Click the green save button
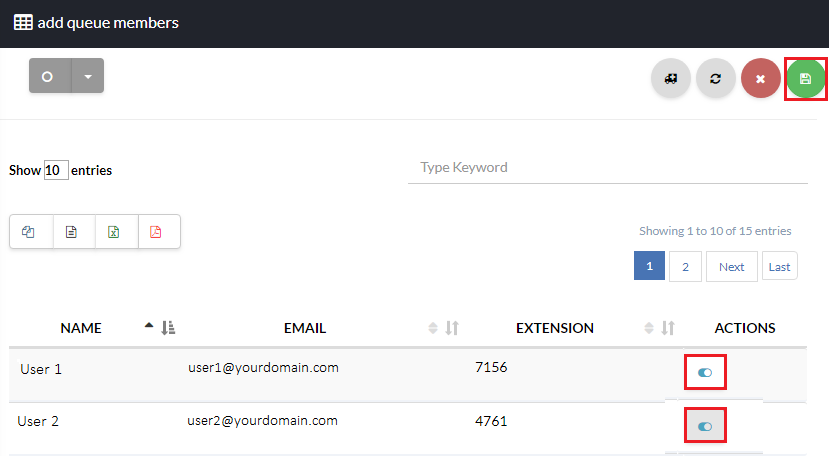This screenshot has width=829, height=456. tap(805, 78)
